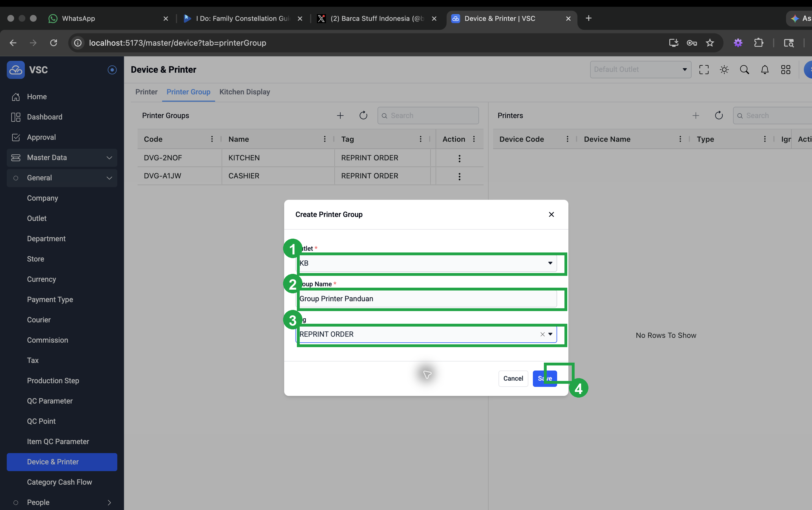812x510 pixels.
Task: Open Device Name column menu
Action: coord(680,139)
